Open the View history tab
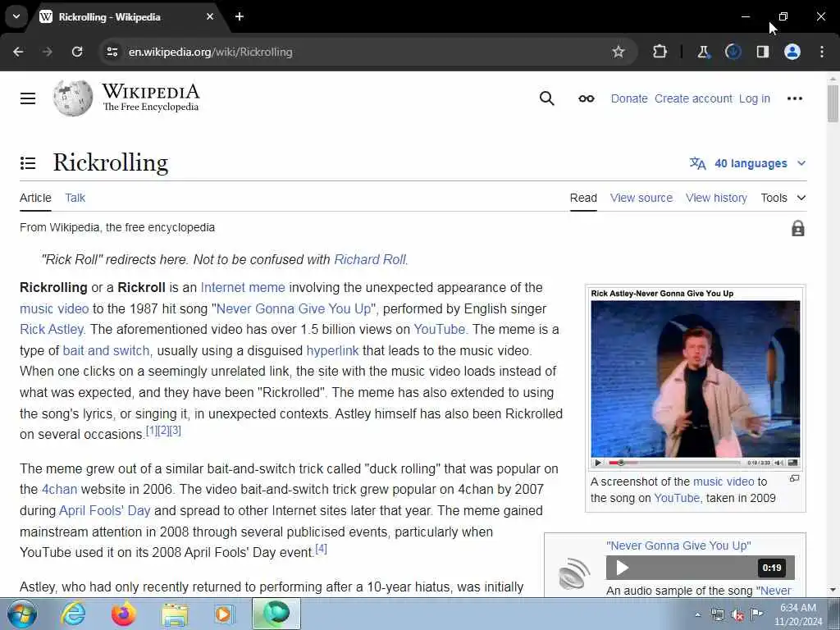This screenshot has height=630, width=840. [x=716, y=198]
